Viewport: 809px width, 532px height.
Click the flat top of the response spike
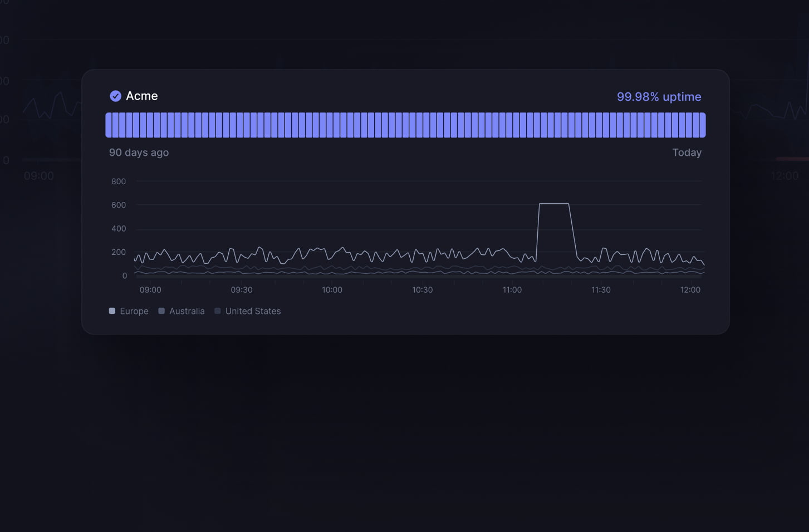point(554,204)
